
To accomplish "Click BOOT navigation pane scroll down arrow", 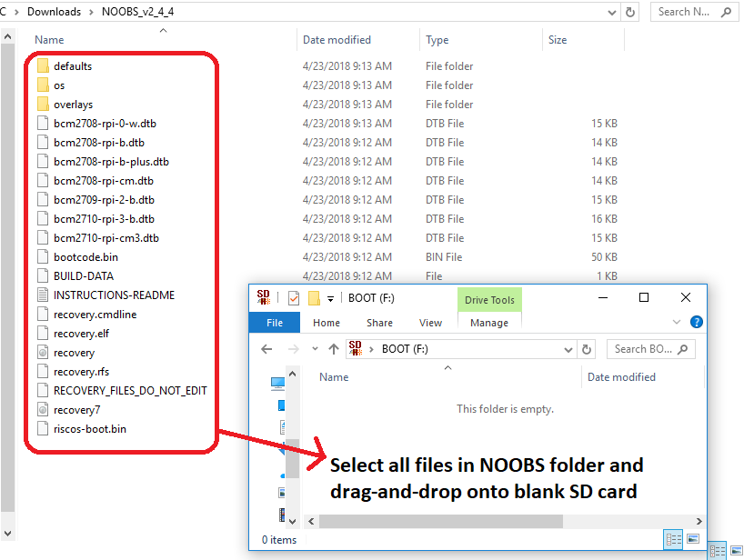I will 292,521.
